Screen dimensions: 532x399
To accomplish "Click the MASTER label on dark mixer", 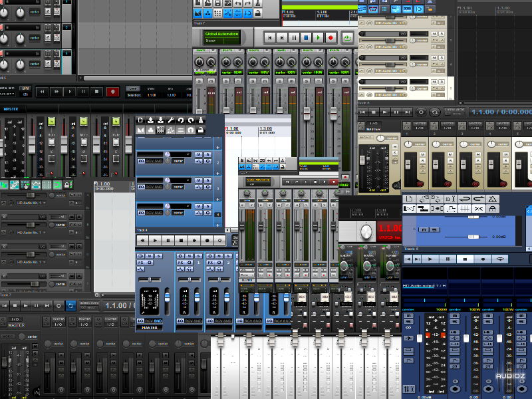I will tap(11, 109).
